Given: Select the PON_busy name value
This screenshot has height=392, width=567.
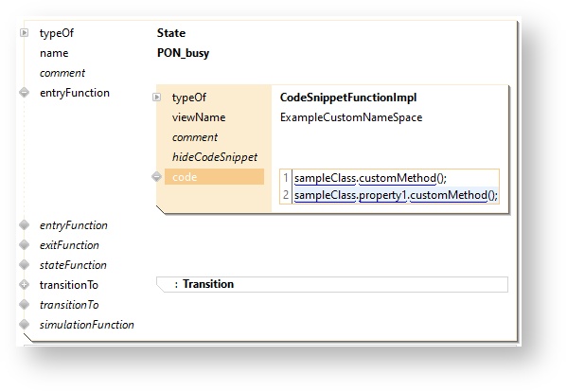Looking at the screenshot, I should (x=183, y=53).
